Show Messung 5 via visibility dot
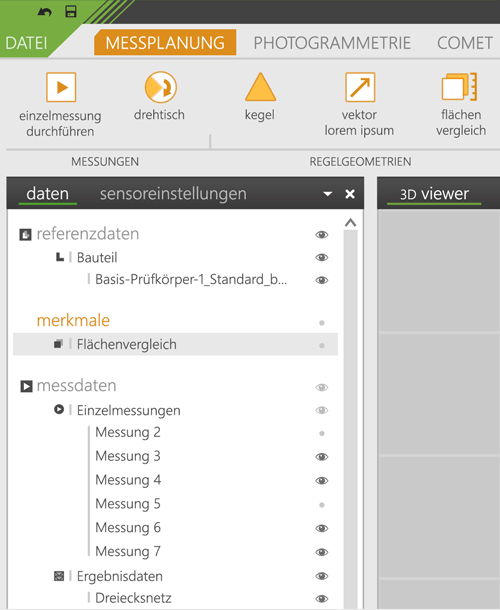500x610 pixels. (322, 505)
